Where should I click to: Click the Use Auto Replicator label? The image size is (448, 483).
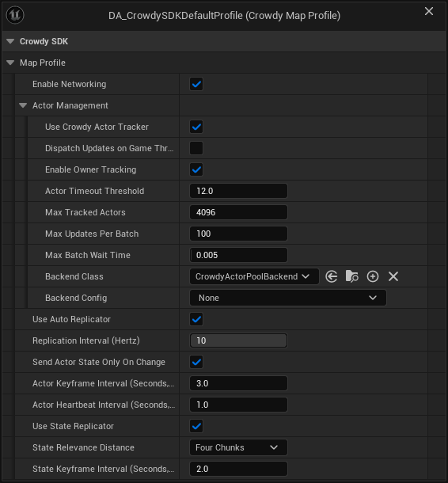tap(71, 319)
